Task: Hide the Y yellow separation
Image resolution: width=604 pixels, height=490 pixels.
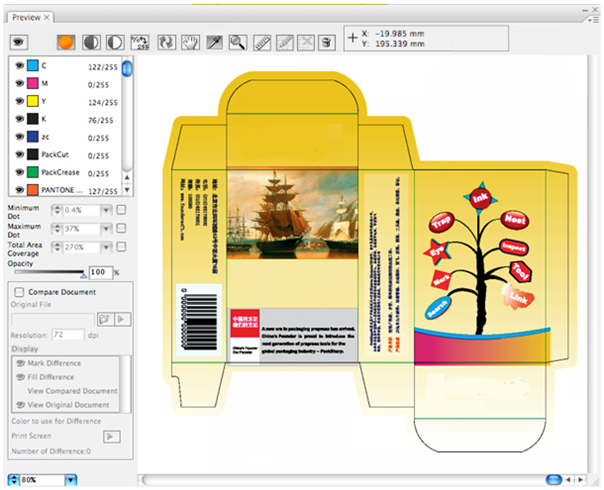Action: pyautogui.click(x=19, y=101)
